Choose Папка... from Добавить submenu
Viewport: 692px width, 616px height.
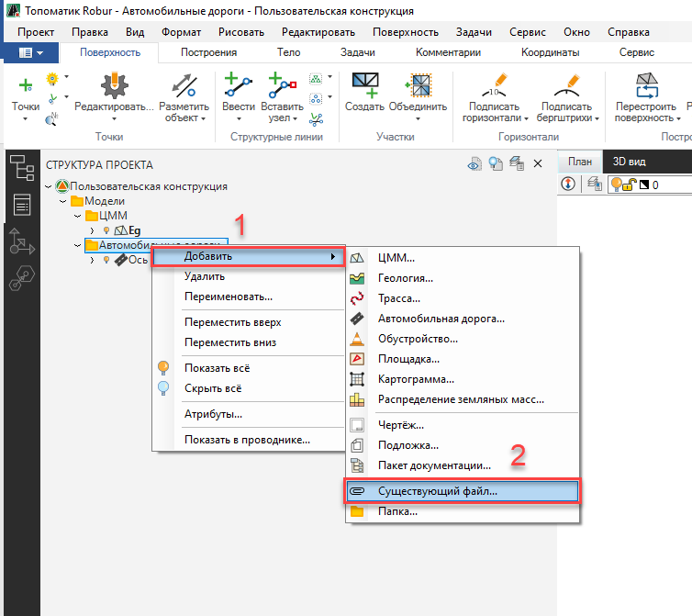click(462, 511)
